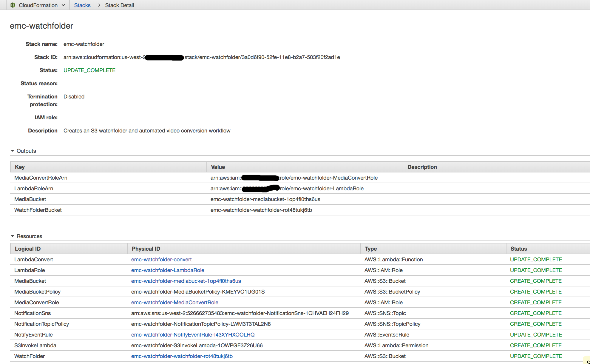Click the AWS::Events::Rule type cell
The height and width of the screenshot is (364, 590).
click(387, 335)
